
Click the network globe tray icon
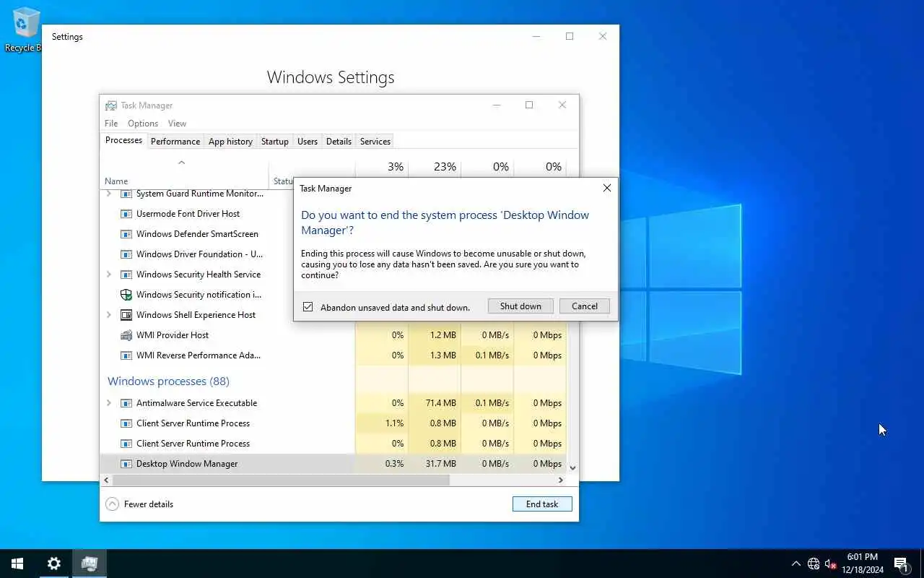click(814, 564)
